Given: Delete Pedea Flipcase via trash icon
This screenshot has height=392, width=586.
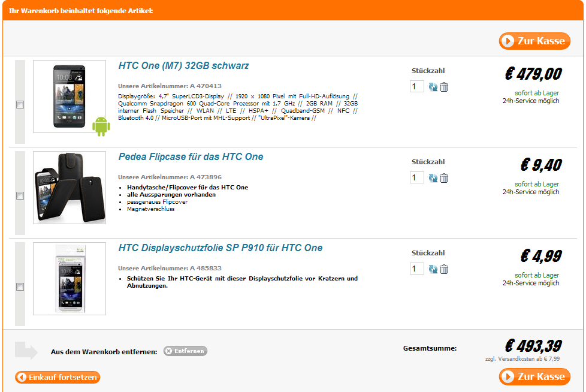Looking at the screenshot, I should [444, 178].
